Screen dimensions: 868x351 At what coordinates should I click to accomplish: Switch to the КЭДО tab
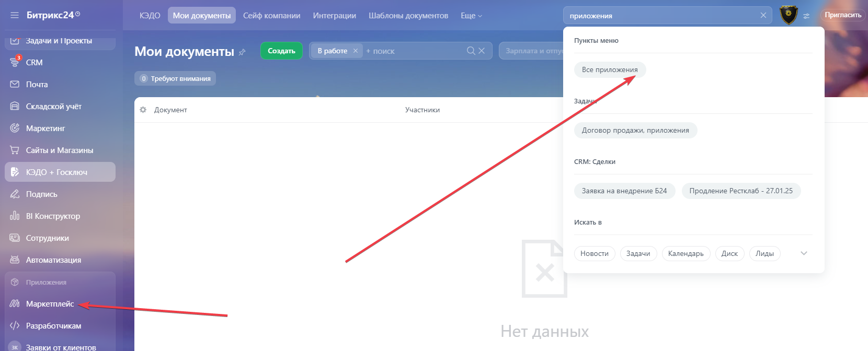click(150, 16)
